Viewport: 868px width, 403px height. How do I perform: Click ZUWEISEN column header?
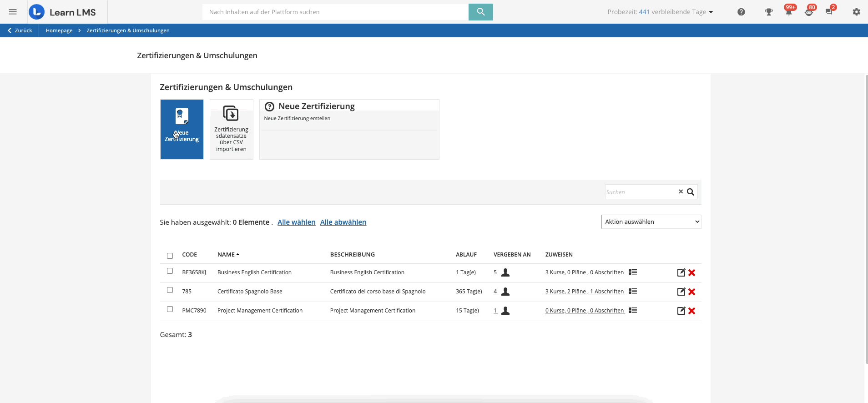(559, 255)
